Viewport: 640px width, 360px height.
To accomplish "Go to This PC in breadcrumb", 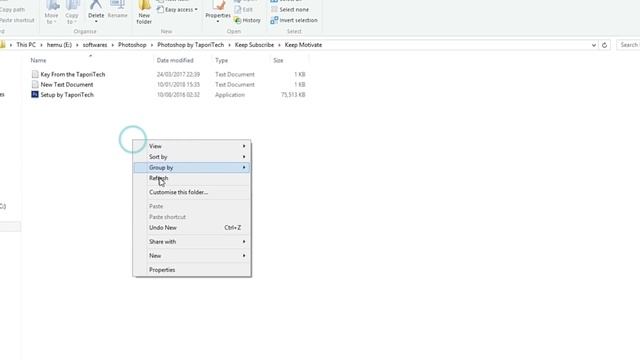I will coord(26,45).
